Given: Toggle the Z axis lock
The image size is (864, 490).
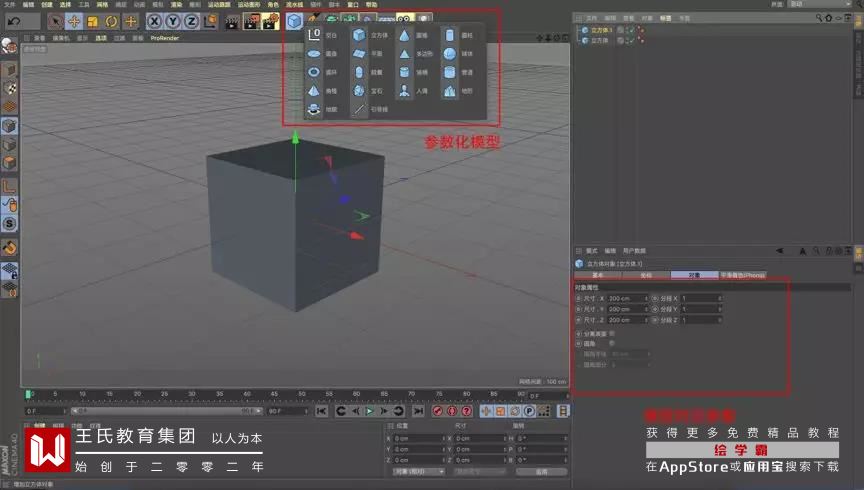Looking at the screenshot, I should coord(191,21).
